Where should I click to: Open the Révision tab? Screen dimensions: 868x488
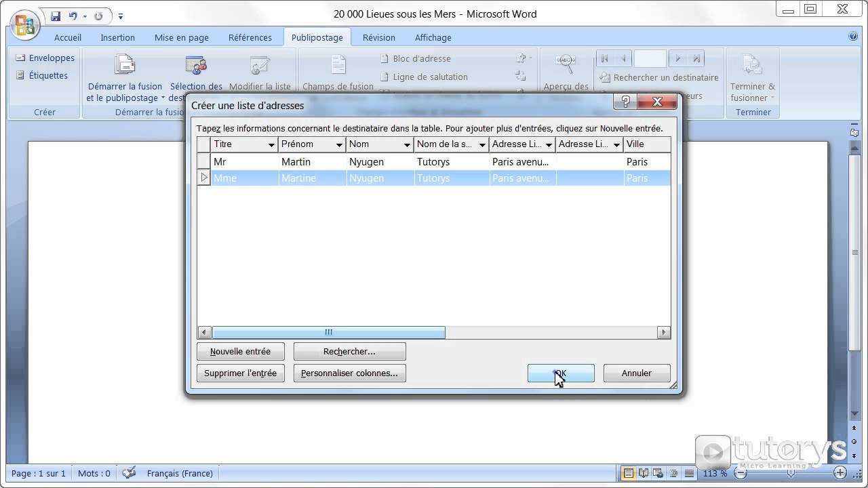[x=379, y=37]
